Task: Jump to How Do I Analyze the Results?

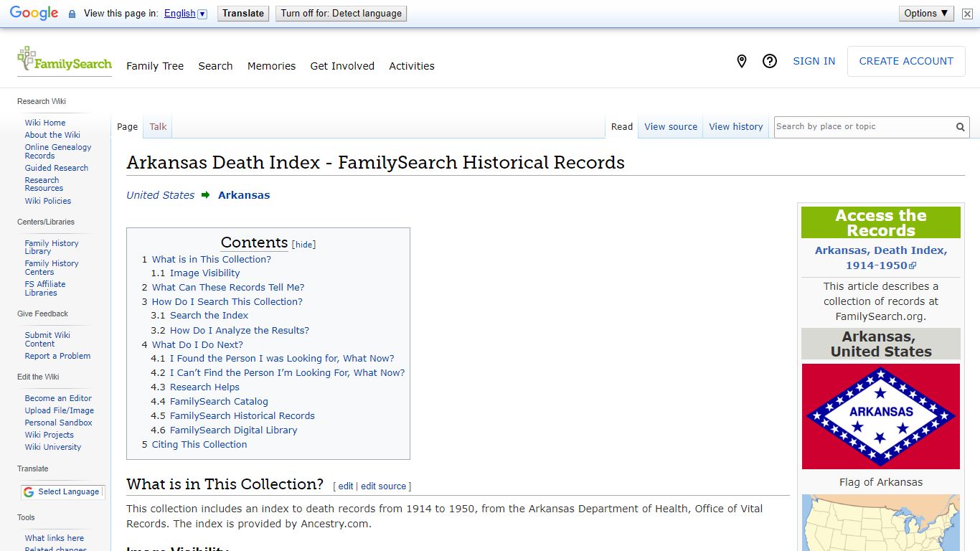Action: 240,331
